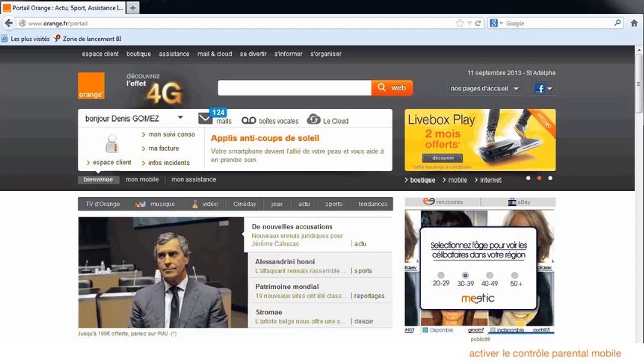Open the mail & cloud menu

(214, 54)
